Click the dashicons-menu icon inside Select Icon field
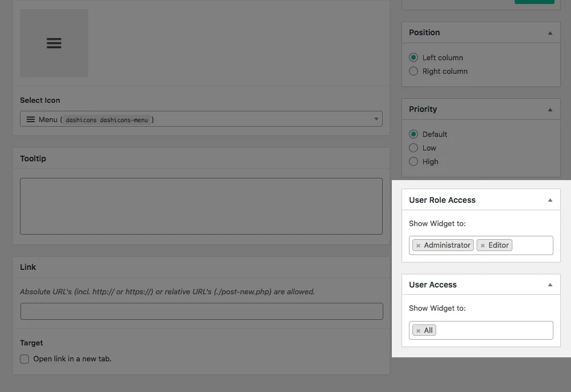The width and height of the screenshot is (571, 392). click(x=30, y=119)
